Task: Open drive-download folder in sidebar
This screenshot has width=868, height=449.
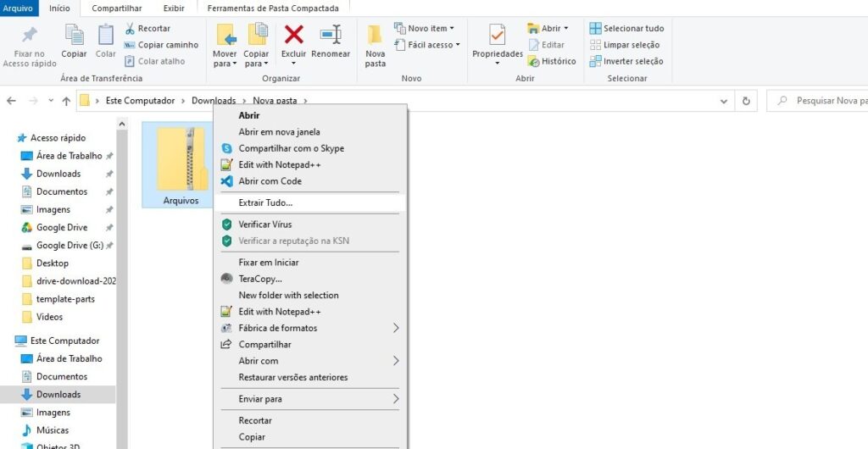Action: click(69, 281)
